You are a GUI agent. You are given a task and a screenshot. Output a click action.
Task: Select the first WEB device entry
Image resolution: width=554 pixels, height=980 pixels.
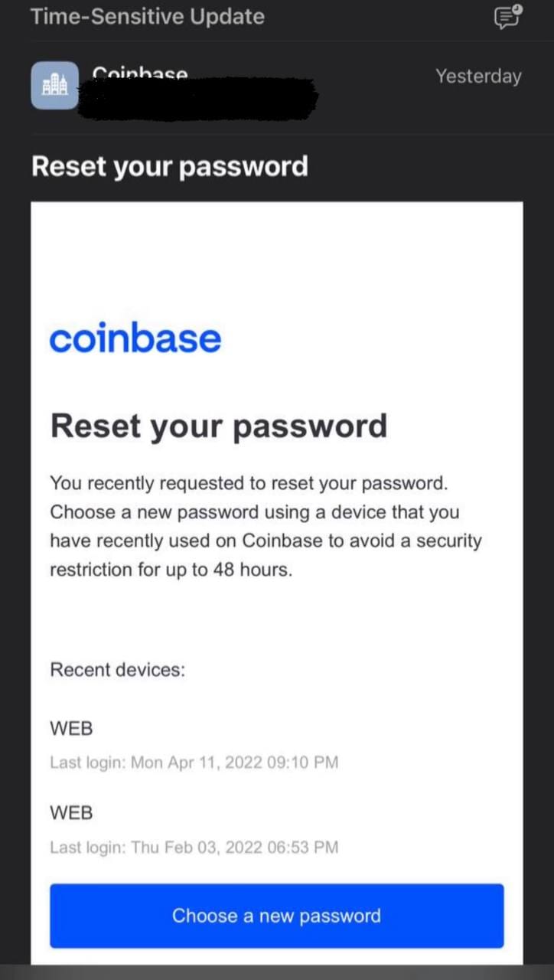(71, 728)
